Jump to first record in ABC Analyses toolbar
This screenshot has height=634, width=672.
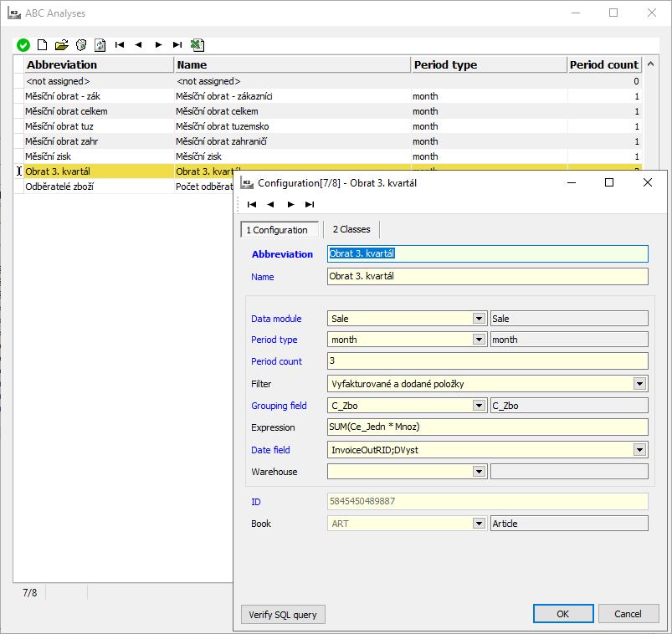pyautogui.click(x=120, y=45)
